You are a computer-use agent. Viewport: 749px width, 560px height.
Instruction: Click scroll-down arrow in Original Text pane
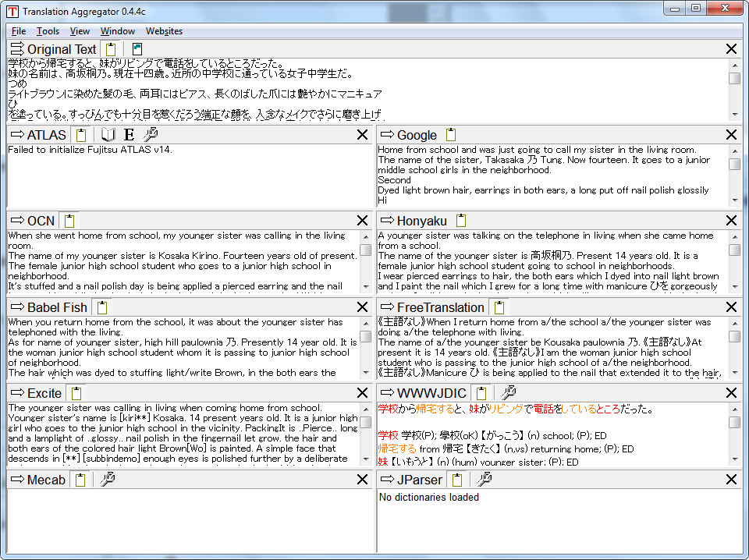(x=735, y=115)
